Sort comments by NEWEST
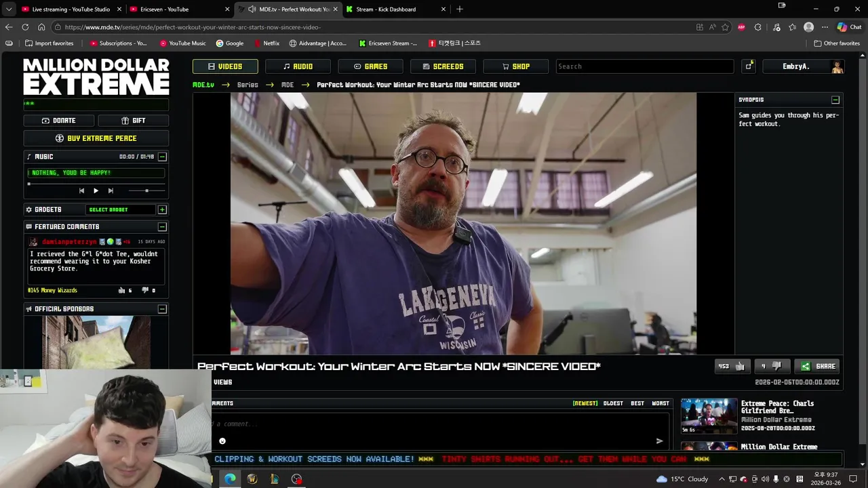 click(585, 403)
